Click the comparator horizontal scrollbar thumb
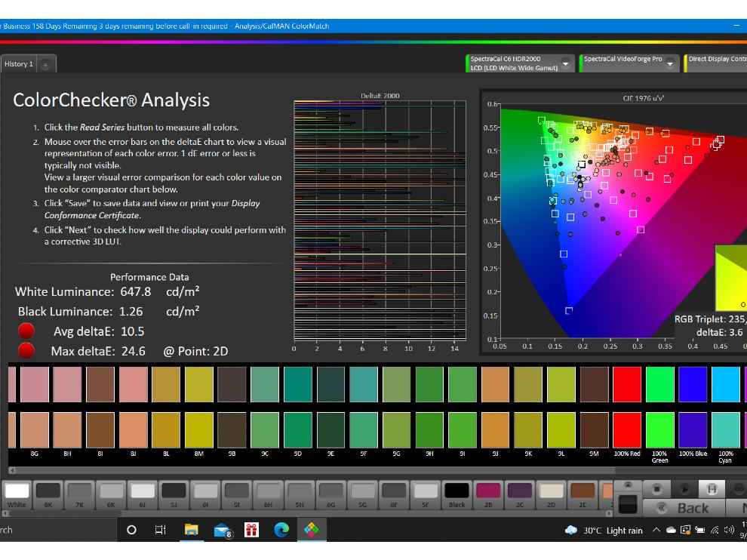 [x=681, y=470]
